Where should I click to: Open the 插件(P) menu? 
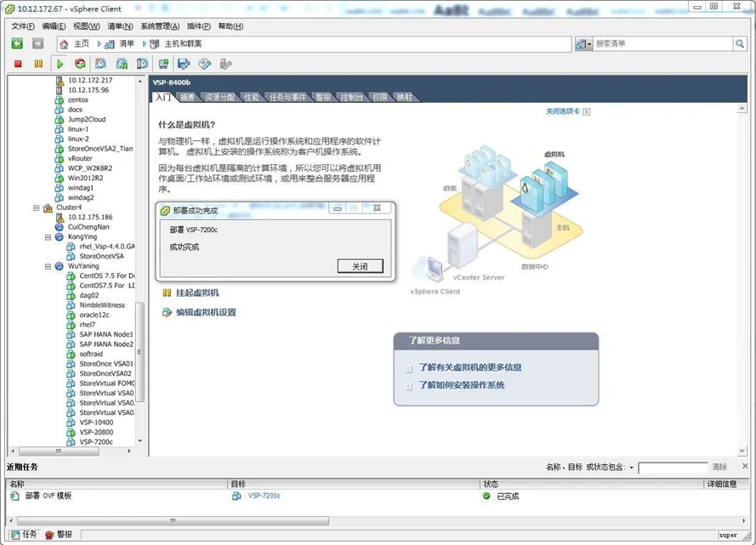click(x=199, y=26)
